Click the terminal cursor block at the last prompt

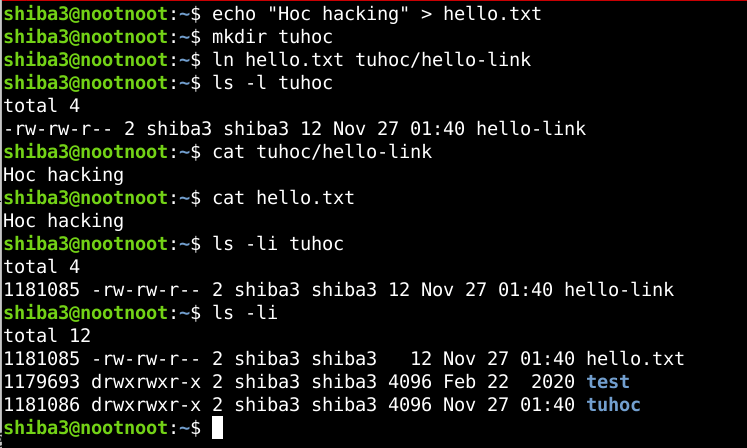point(217,428)
